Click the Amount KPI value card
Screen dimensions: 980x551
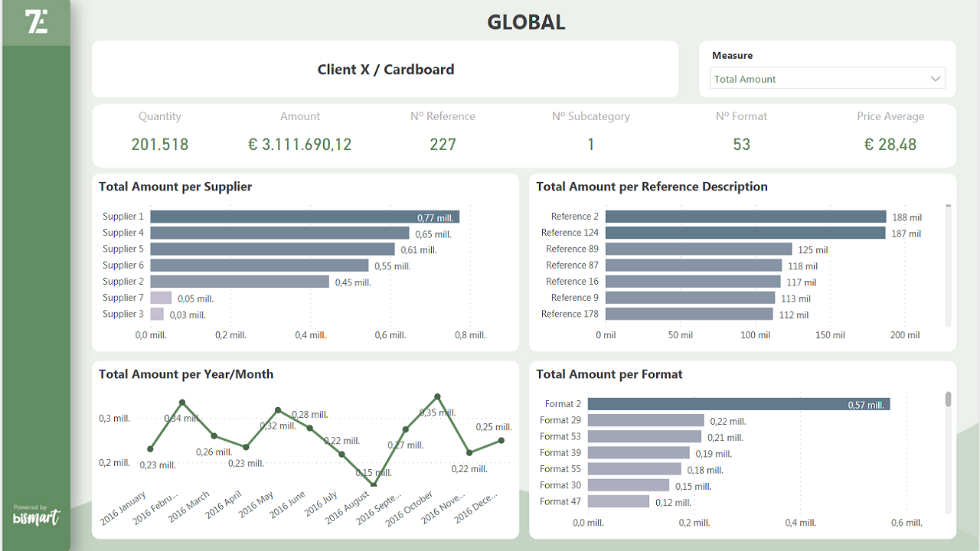(x=300, y=145)
